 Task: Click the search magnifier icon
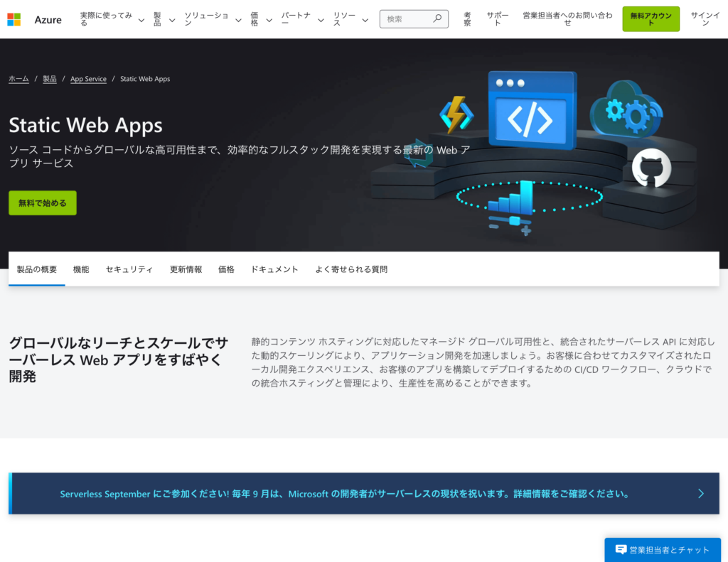coord(437,19)
